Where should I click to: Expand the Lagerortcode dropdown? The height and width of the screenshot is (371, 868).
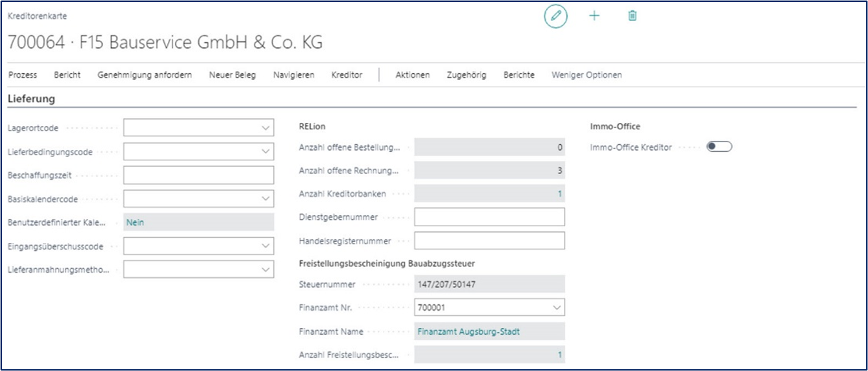pos(265,128)
